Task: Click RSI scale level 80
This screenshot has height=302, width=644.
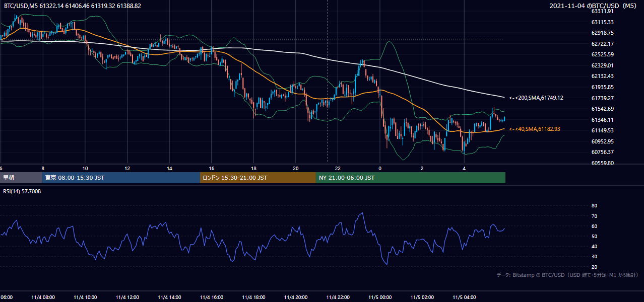Action: click(594, 206)
